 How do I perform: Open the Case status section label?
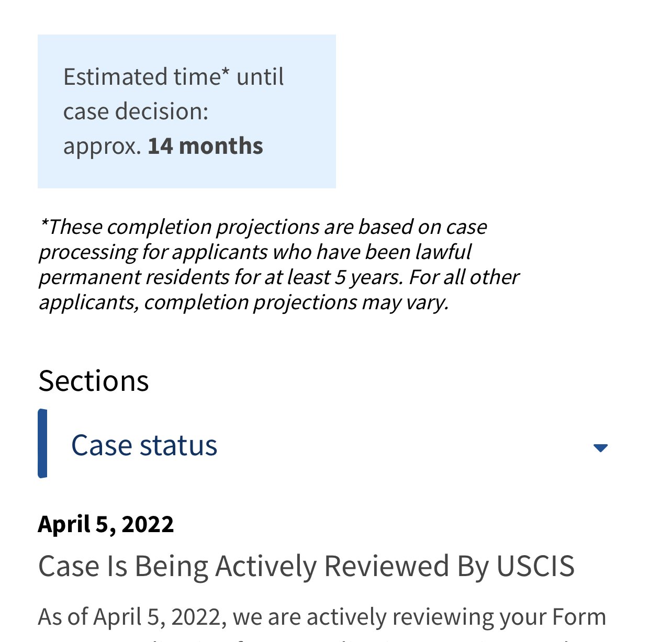144,445
